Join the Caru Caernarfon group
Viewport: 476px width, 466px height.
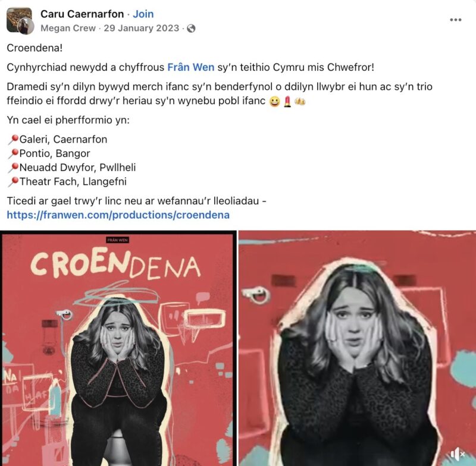143,14
